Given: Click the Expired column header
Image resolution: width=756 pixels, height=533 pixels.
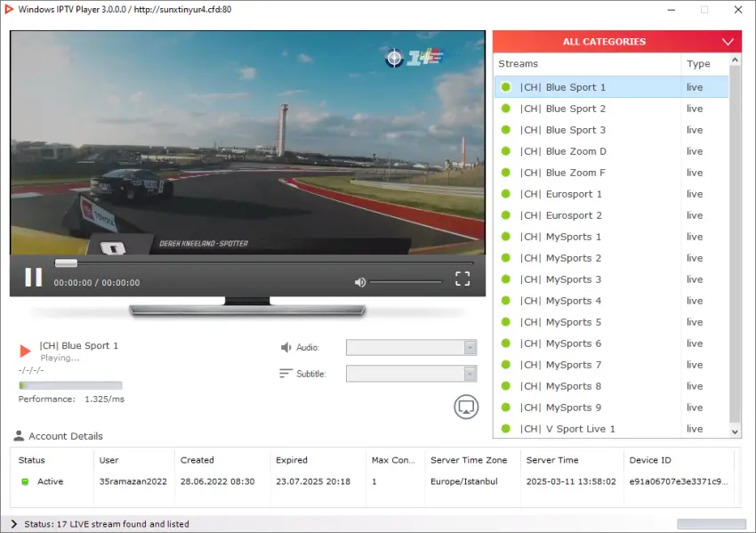Looking at the screenshot, I should click(292, 460).
